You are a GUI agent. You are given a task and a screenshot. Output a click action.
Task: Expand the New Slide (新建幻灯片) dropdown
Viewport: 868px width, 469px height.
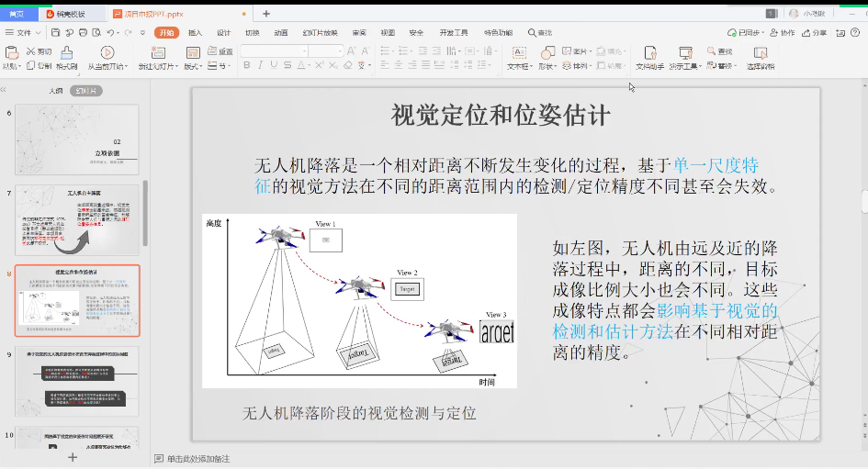(158, 66)
